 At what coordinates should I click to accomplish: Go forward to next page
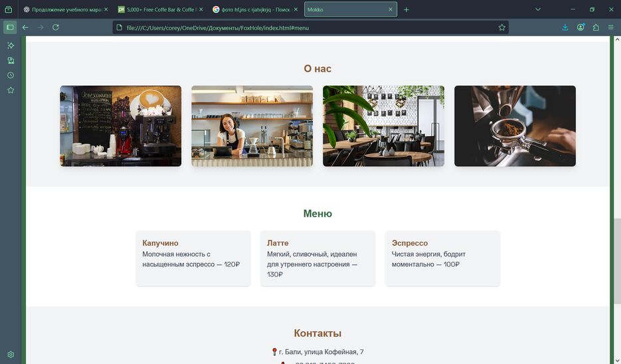click(41, 27)
